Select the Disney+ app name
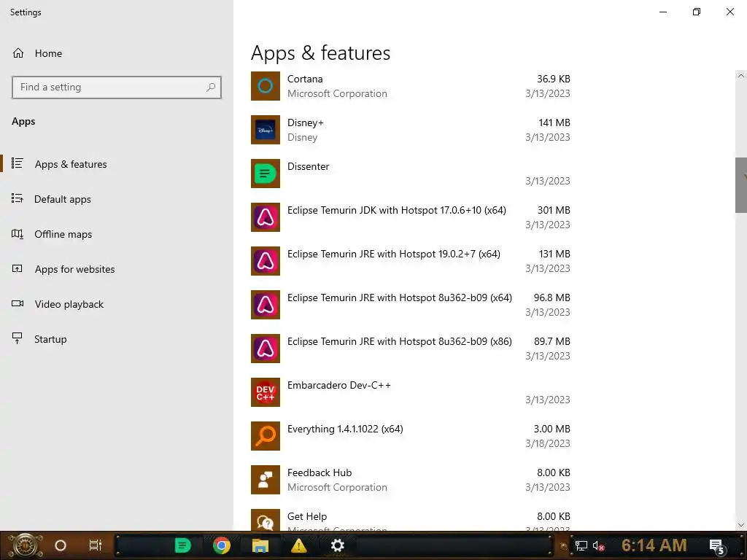The image size is (747, 560). (x=306, y=122)
